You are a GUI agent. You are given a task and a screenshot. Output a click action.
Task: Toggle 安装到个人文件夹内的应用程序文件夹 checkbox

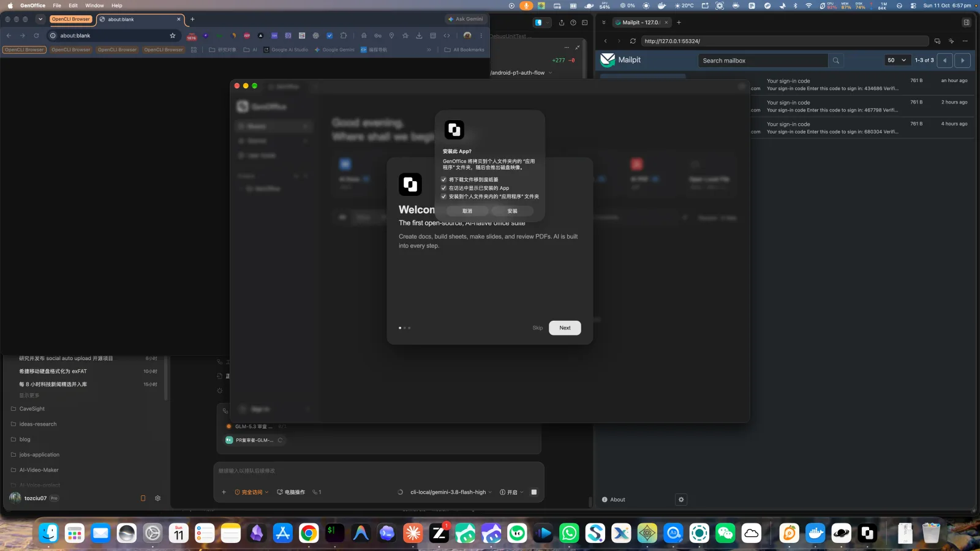pos(443,197)
